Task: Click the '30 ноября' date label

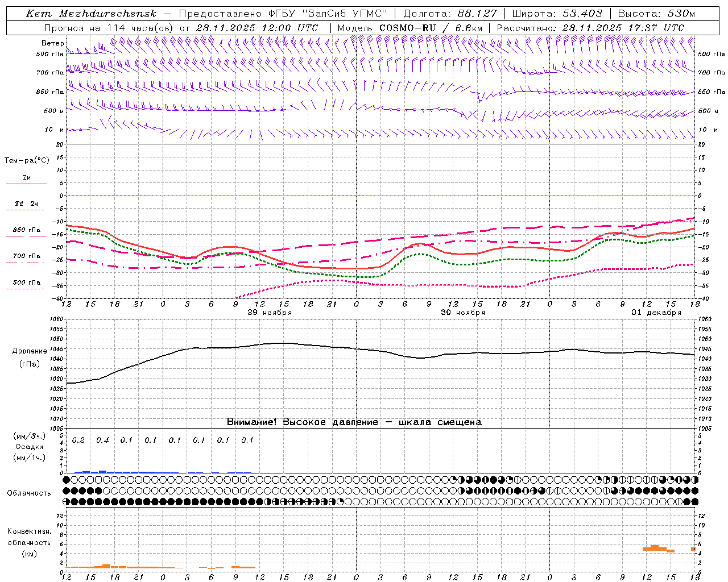Action: click(x=463, y=313)
